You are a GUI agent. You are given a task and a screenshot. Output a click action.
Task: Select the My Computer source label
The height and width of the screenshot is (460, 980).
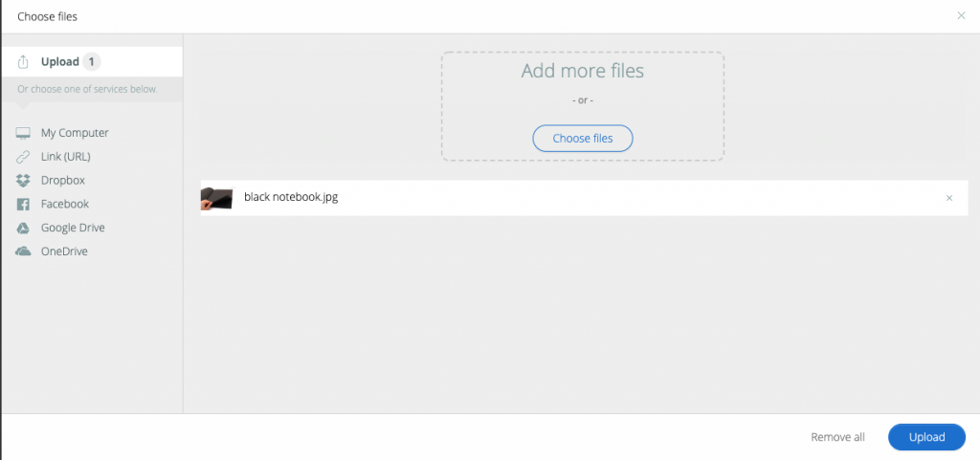pos(75,133)
